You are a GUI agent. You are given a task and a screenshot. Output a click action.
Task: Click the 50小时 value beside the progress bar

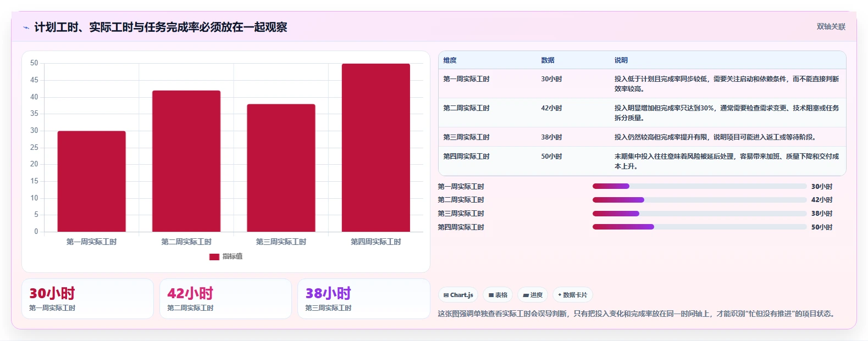[822, 227]
